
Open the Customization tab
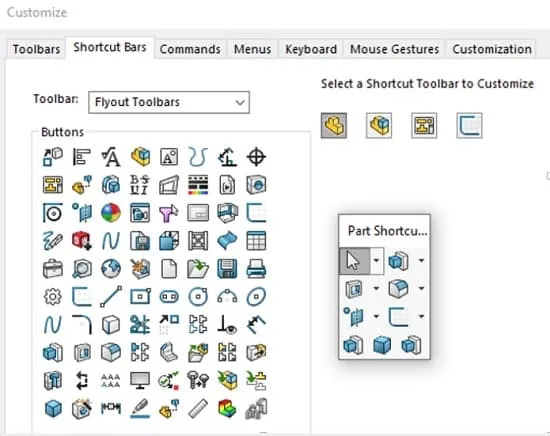[492, 49]
